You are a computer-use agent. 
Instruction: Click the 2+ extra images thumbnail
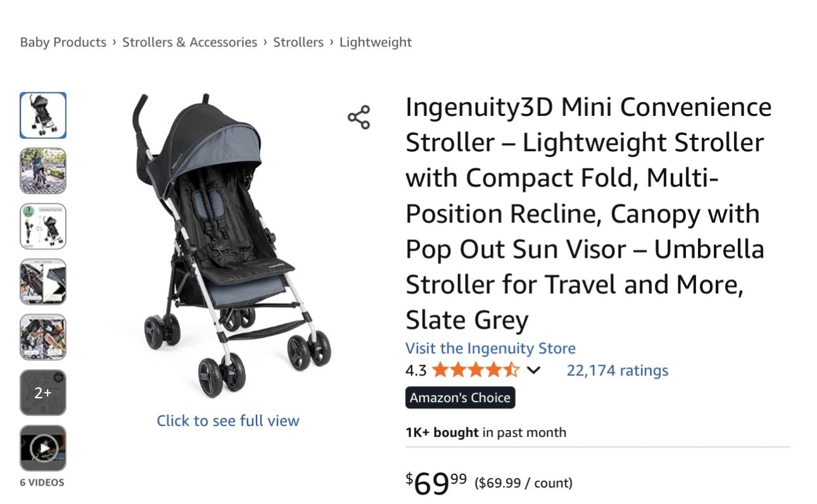click(42, 392)
